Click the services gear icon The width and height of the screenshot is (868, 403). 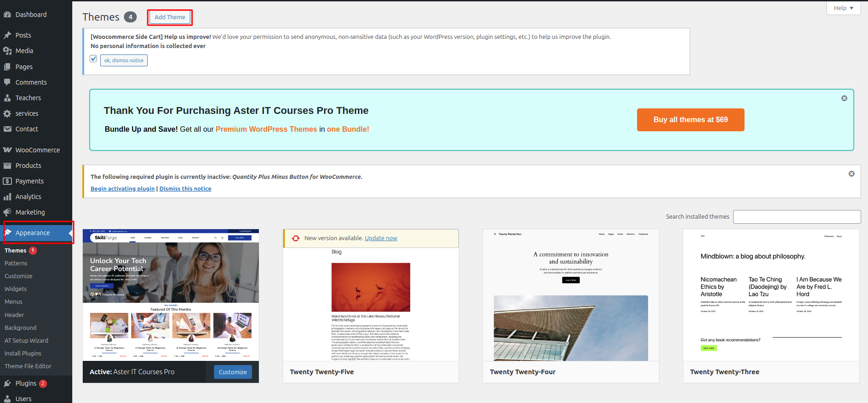[7, 113]
